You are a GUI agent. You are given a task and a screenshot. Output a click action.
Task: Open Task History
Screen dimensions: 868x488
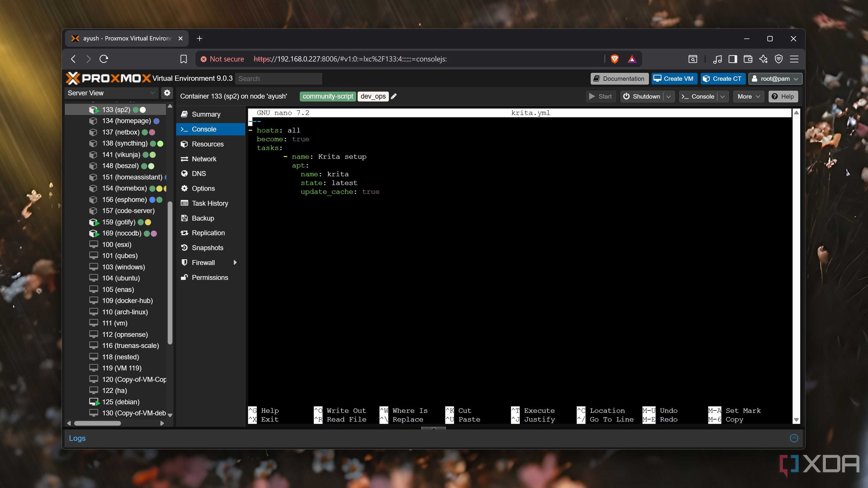tap(211, 203)
